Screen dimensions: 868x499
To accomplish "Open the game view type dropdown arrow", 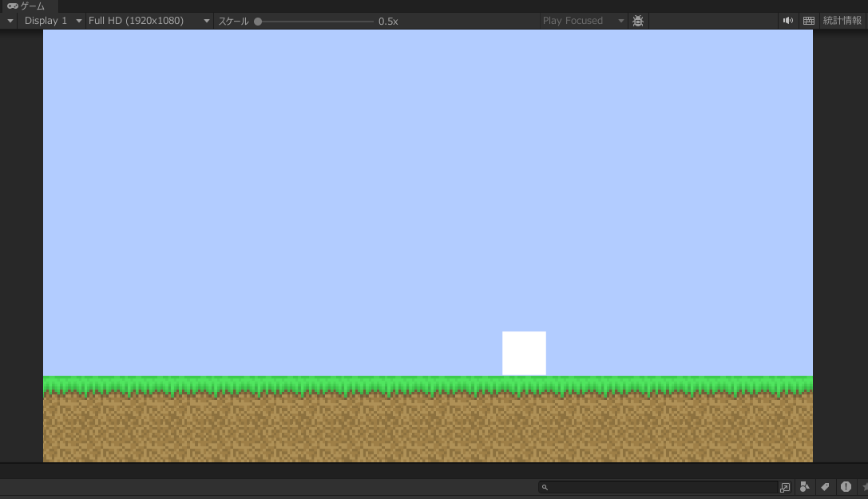I will point(10,21).
